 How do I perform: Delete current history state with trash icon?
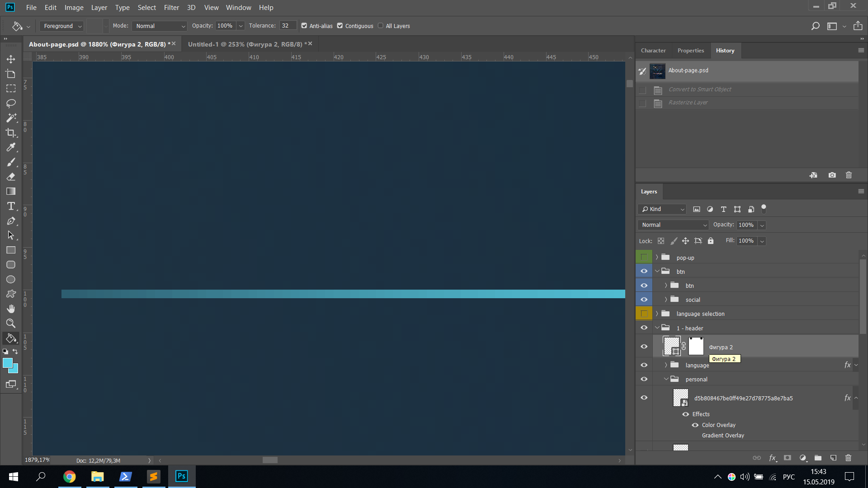pos(849,175)
